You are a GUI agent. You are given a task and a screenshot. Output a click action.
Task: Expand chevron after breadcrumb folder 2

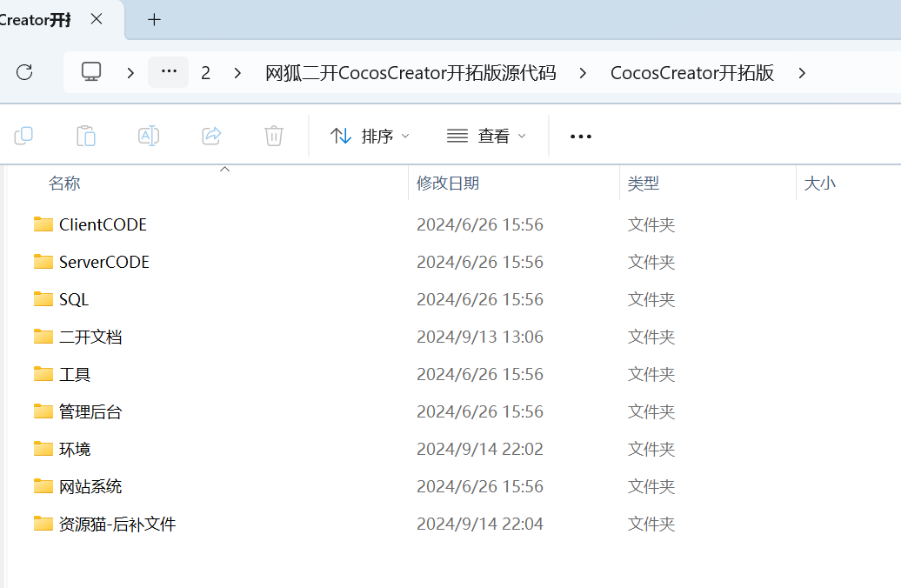(x=237, y=73)
